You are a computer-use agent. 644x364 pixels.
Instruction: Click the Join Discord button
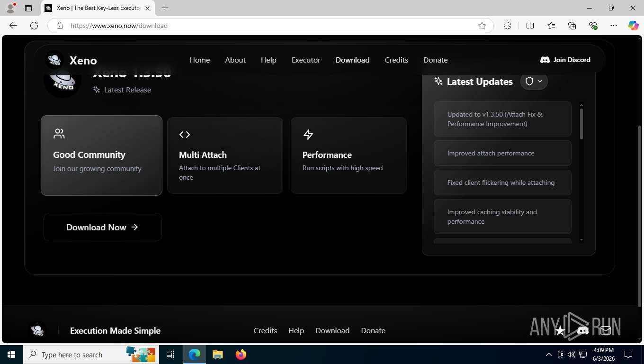(565, 60)
